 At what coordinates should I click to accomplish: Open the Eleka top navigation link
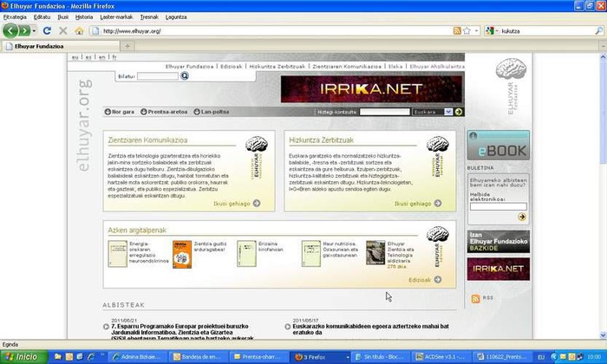pyautogui.click(x=395, y=67)
